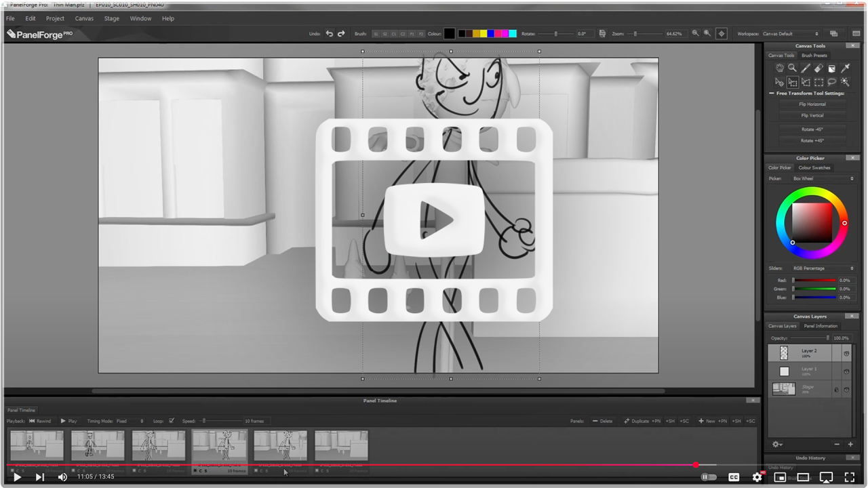Open the Canvas menu

pos(84,18)
